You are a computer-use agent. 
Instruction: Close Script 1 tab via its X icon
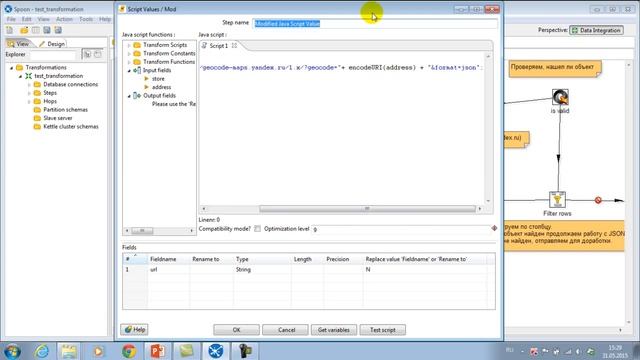click(234, 46)
